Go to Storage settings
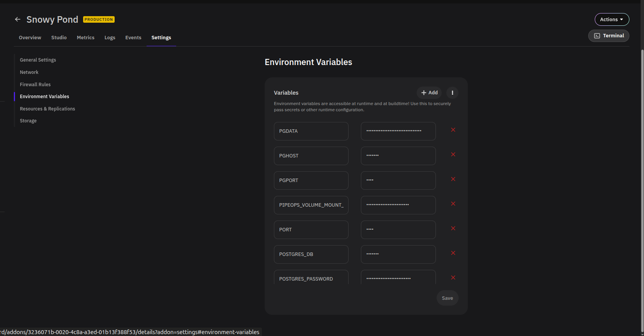The image size is (644, 336). click(x=28, y=121)
